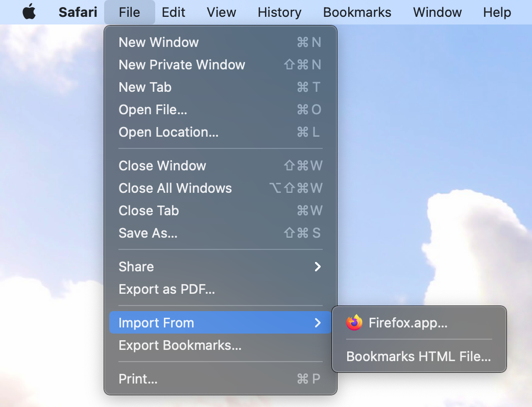Choose New Private Window

pos(182,65)
